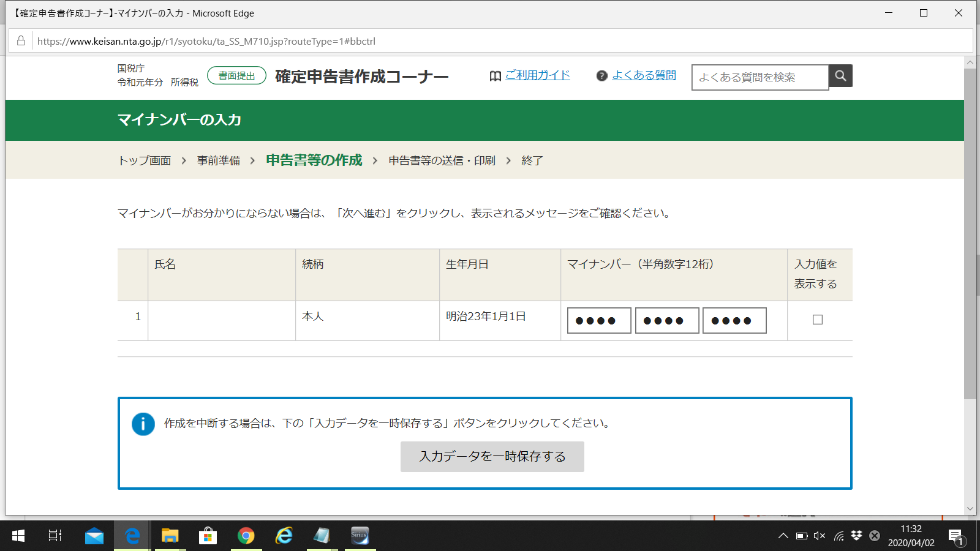
Task: Click the padlock icon in the address bar
Action: pos(20,40)
